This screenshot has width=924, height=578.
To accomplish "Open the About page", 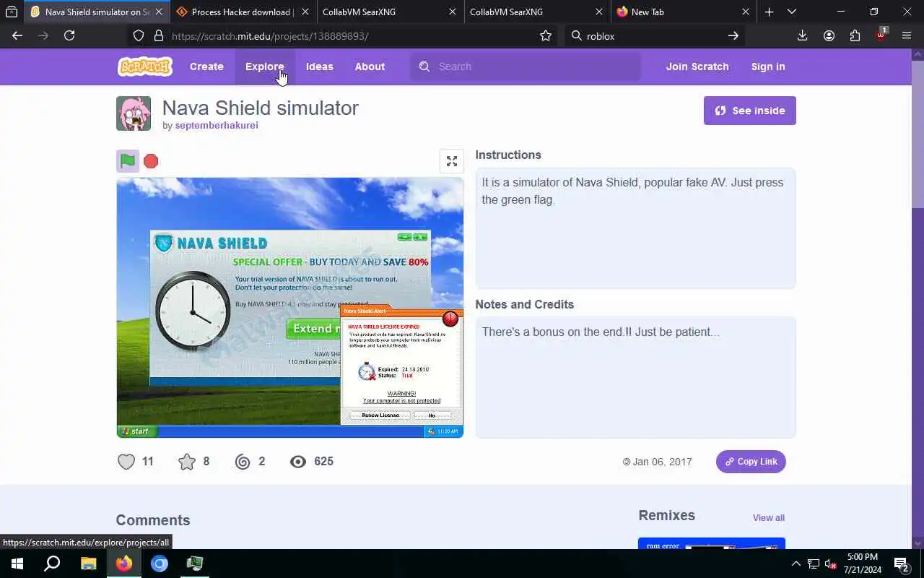I will (370, 66).
